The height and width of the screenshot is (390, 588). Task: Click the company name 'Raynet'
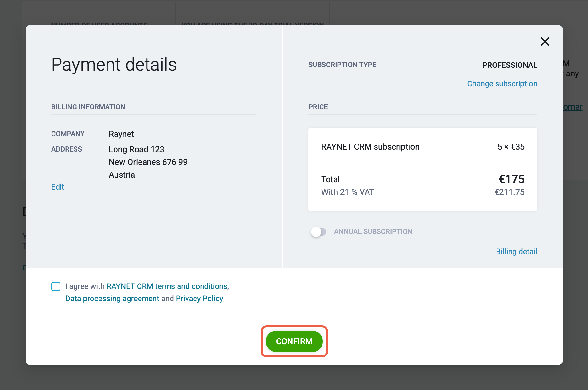coord(121,134)
